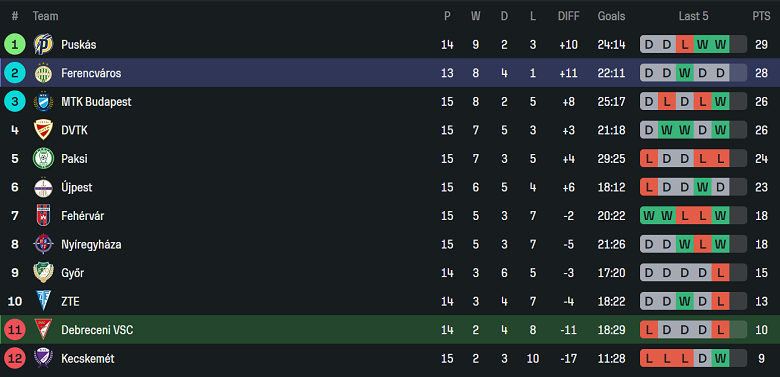
Task: Open the Paksi green circular crest
Action: [43, 159]
